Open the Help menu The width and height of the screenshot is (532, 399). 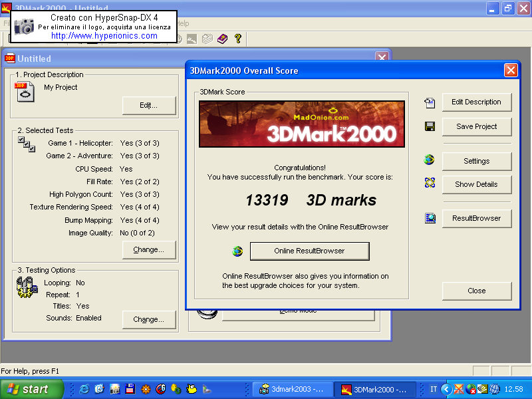pyautogui.click(x=184, y=23)
